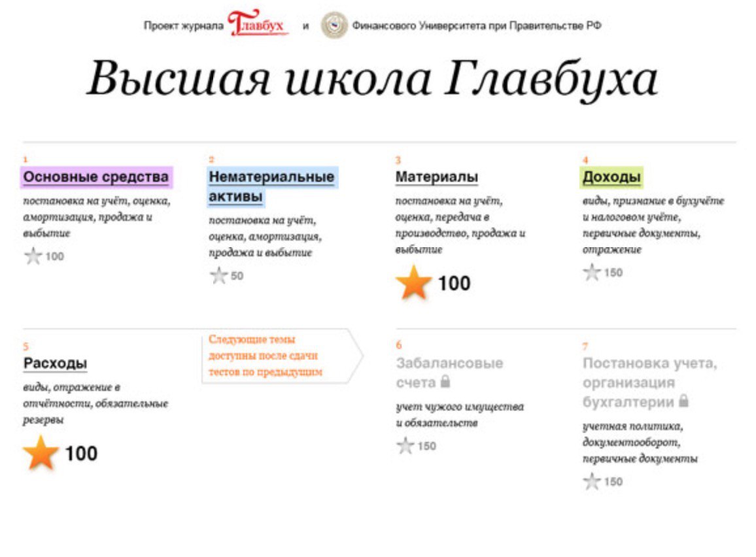Open the Материалы topic
Image resolution: width=756 pixels, height=557 pixels.
[x=437, y=177]
